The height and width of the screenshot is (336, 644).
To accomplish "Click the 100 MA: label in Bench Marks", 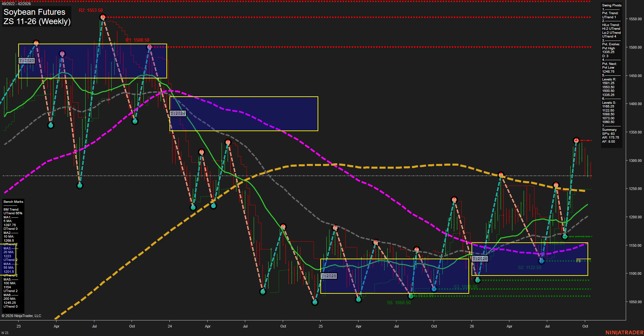I will 9,283.
